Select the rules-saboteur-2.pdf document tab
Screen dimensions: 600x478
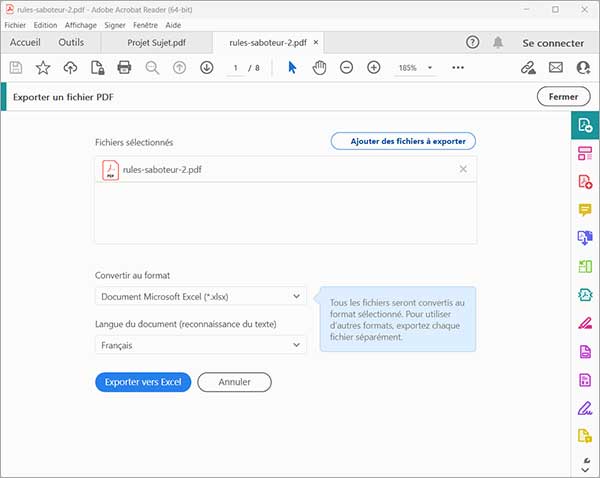(267, 42)
